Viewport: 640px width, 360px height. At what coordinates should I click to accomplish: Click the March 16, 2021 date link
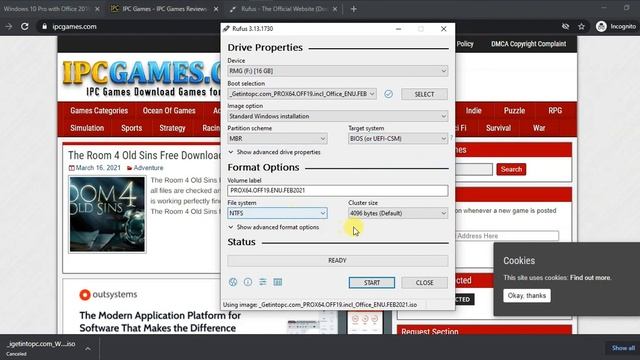pyautogui.click(x=98, y=168)
